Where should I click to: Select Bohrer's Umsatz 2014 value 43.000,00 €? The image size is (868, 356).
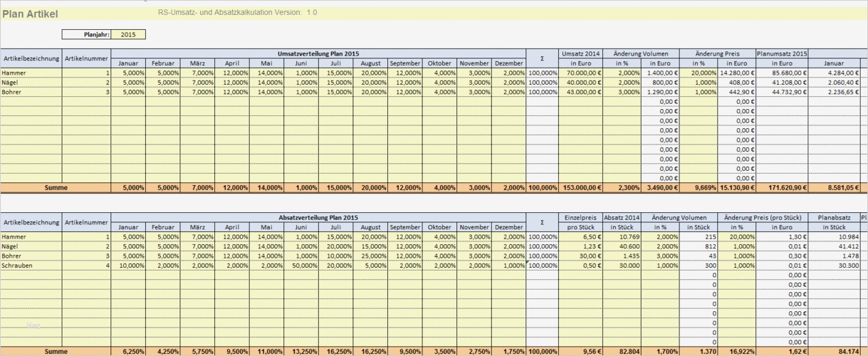pos(581,92)
